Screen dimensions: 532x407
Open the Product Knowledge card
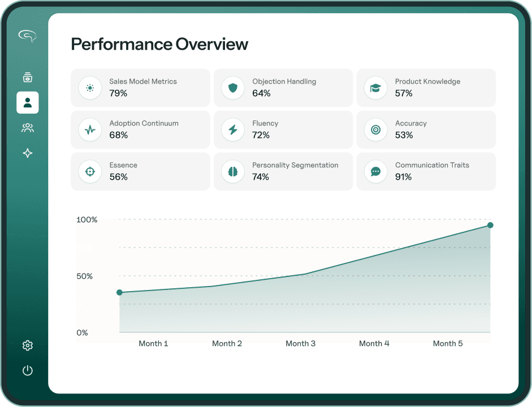point(426,88)
